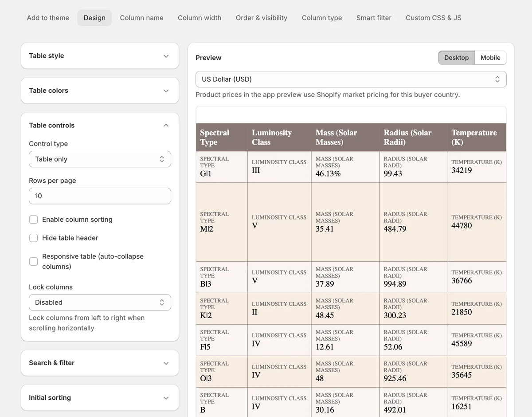The image size is (532, 417).
Task: Collapse the Table controls section chevron
Action: click(166, 126)
